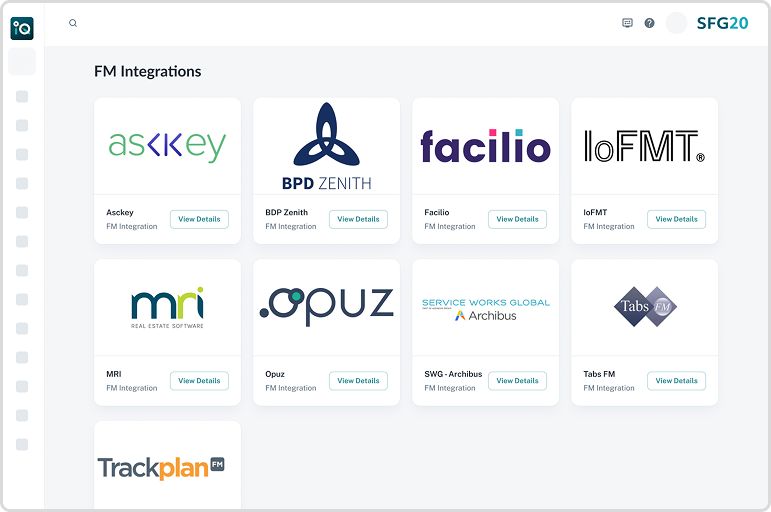Select the BPD Zenith logo thumbnail
Image resolution: width=771 pixels, height=512 pixels.
point(326,146)
